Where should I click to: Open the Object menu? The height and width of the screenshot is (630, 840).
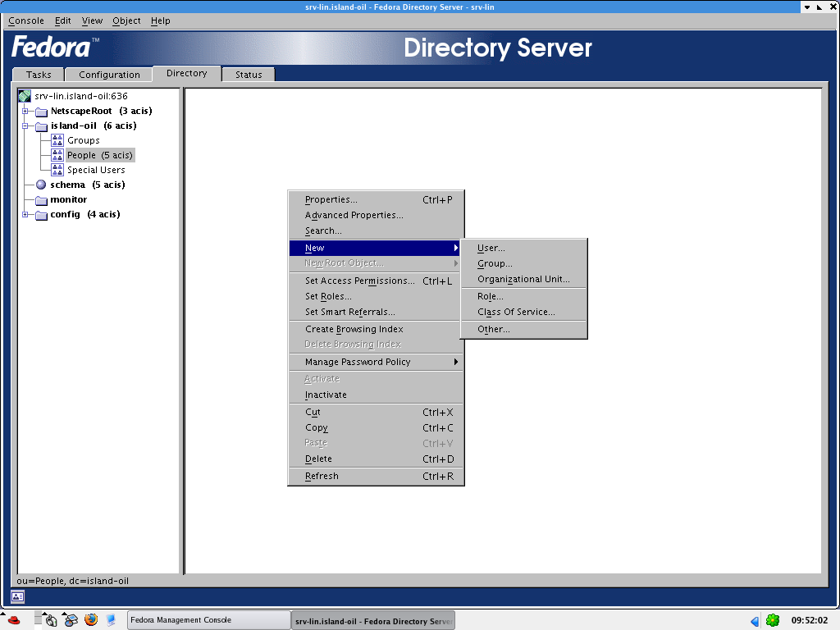tap(126, 21)
